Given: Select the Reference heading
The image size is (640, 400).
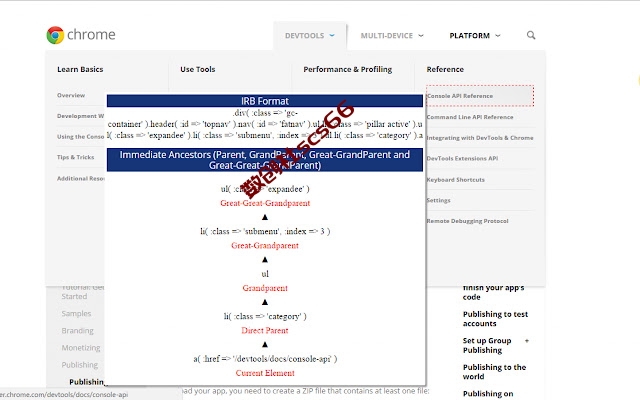Looking at the screenshot, I should point(445,69).
